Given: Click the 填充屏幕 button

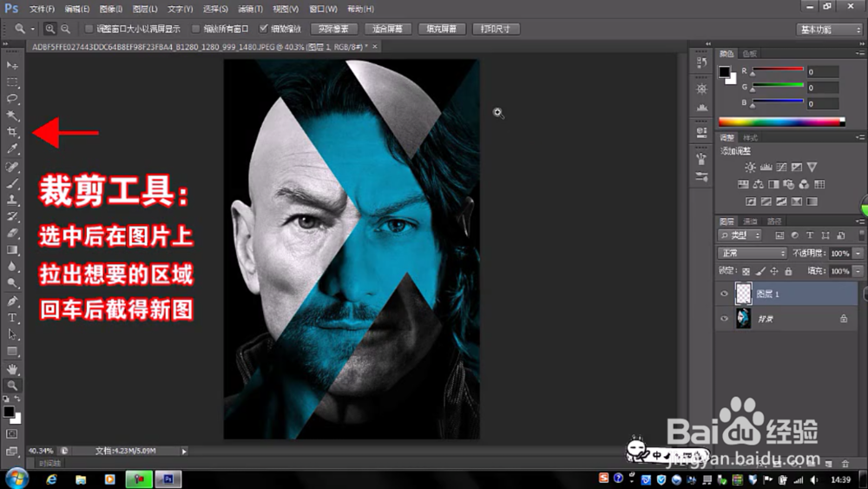Looking at the screenshot, I should click(x=442, y=29).
